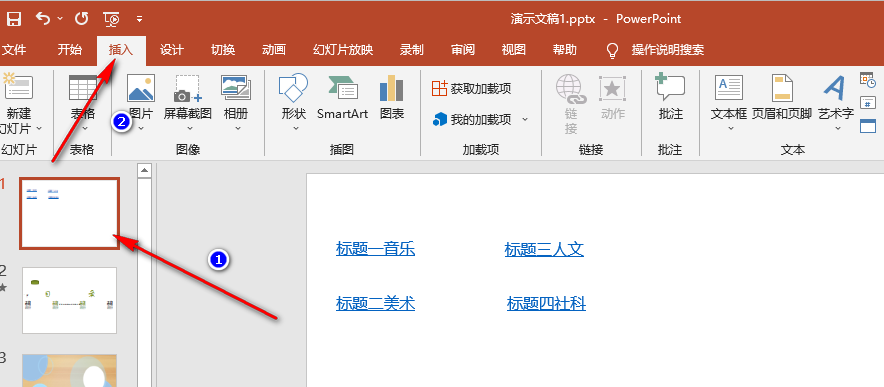Viewport: 884px width, 387px height.
Task: Insert a SmartArt graphic
Action: [x=342, y=97]
